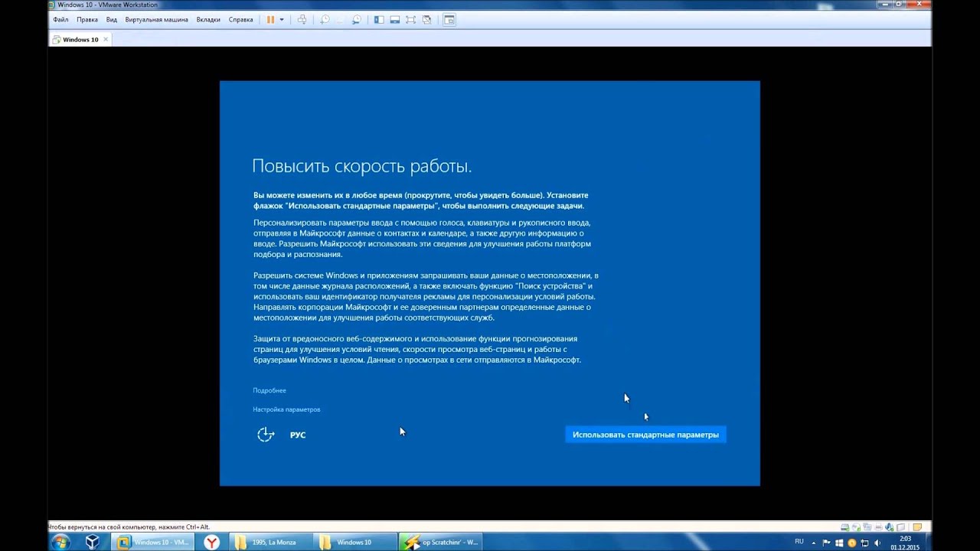Click the VMware CD/DVD status icon
The width and height of the screenshot is (980, 551).
(x=856, y=527)
